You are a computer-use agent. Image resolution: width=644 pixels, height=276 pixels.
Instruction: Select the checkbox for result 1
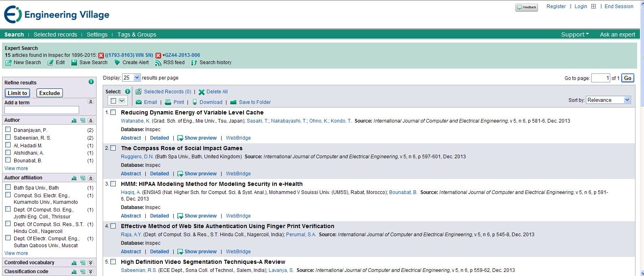click(x=113, y=112)
